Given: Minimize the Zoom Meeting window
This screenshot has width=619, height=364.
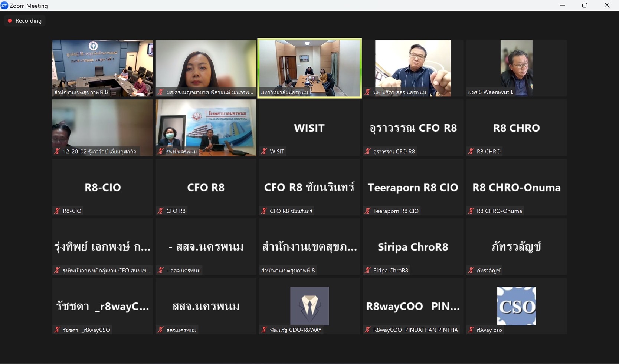Looking at the screenshot, I should tap(563, 6).
